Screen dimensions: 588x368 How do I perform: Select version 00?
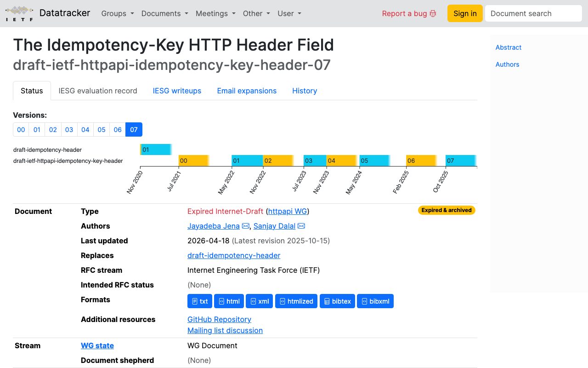click(21, 129)
